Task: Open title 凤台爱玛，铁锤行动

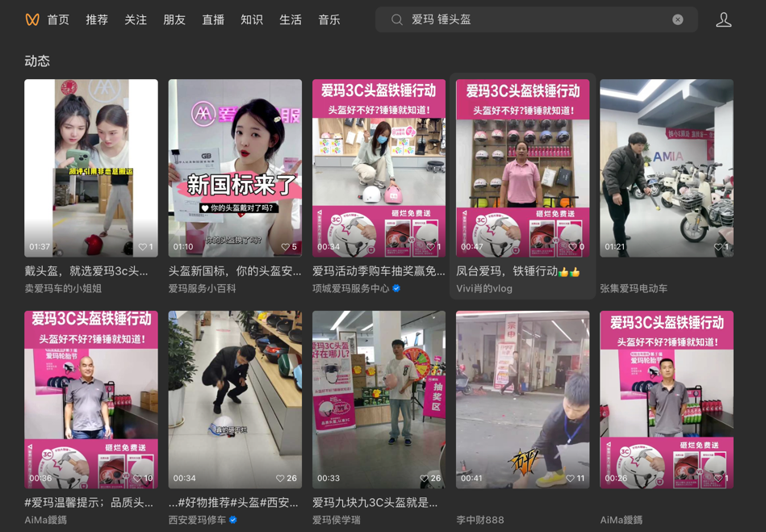Action: 518,271
